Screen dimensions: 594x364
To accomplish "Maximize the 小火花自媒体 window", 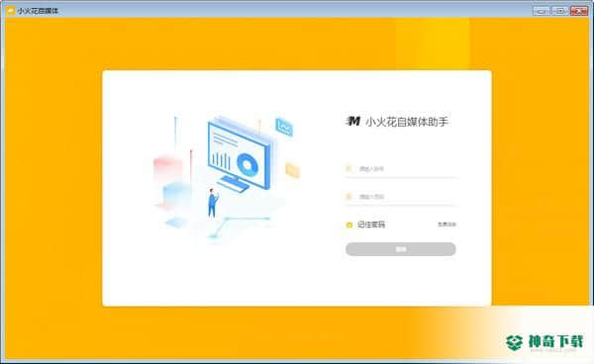I will [x=560, y=11].
